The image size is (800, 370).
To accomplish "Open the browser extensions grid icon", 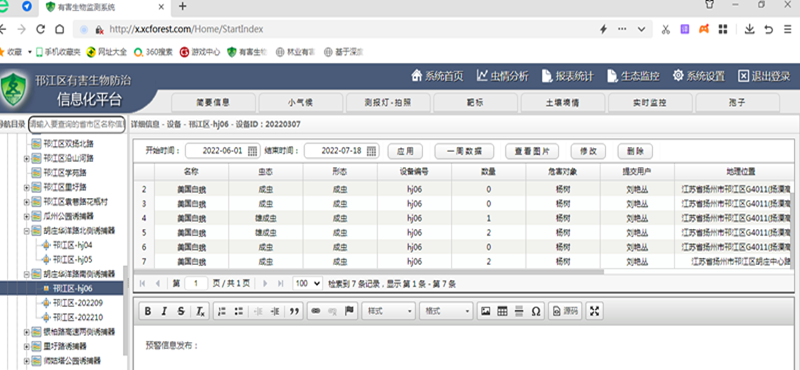I will pyautogui.click(x=723, y=29).
